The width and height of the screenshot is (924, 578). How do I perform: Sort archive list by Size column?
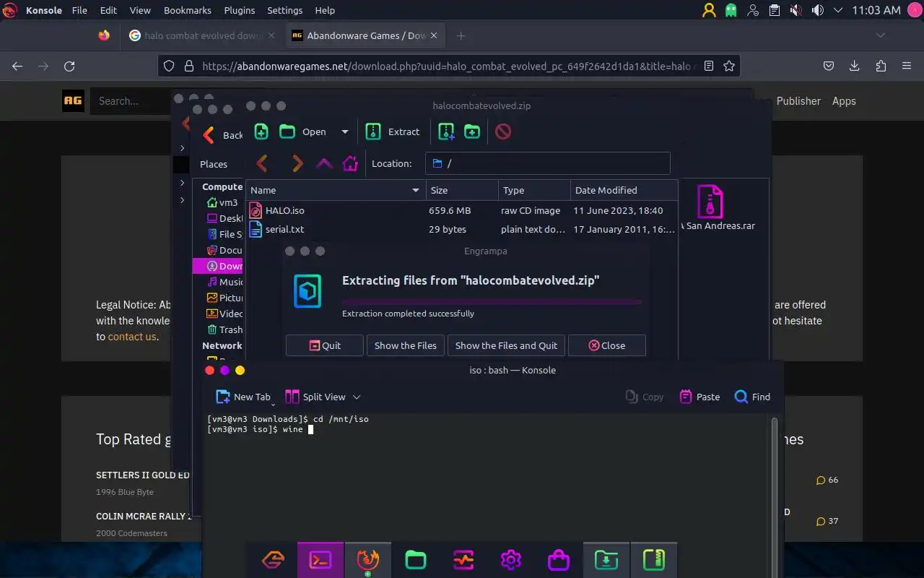point(462,190)
